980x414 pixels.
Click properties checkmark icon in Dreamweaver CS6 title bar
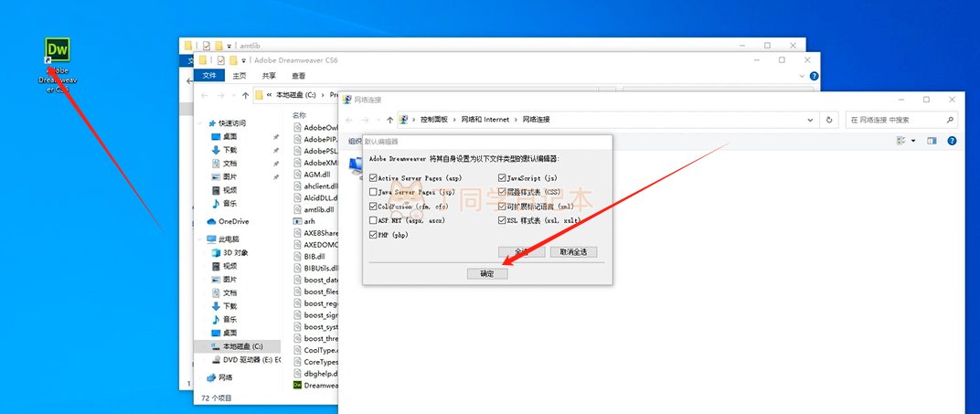220,60
